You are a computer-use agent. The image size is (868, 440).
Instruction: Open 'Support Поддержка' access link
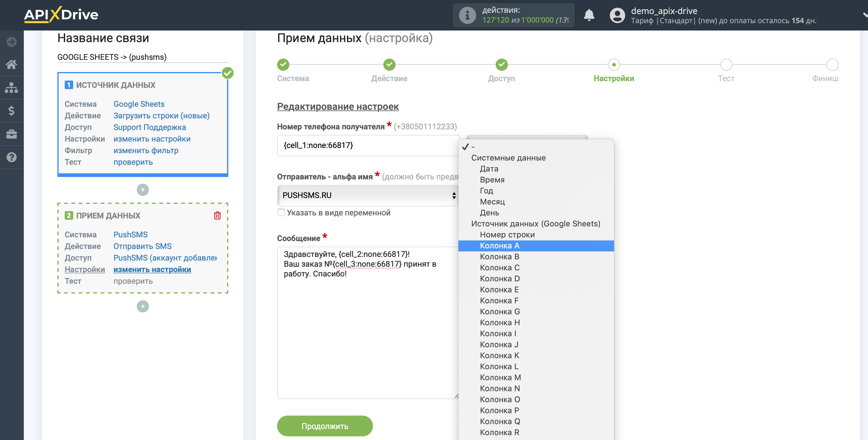[x=150, y=127]
